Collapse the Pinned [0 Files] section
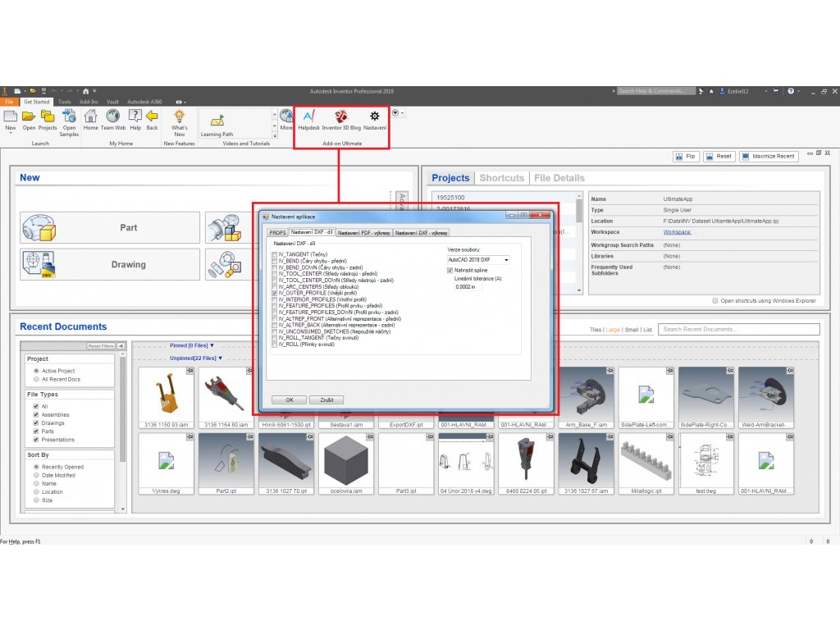 [x=212, y=345]
